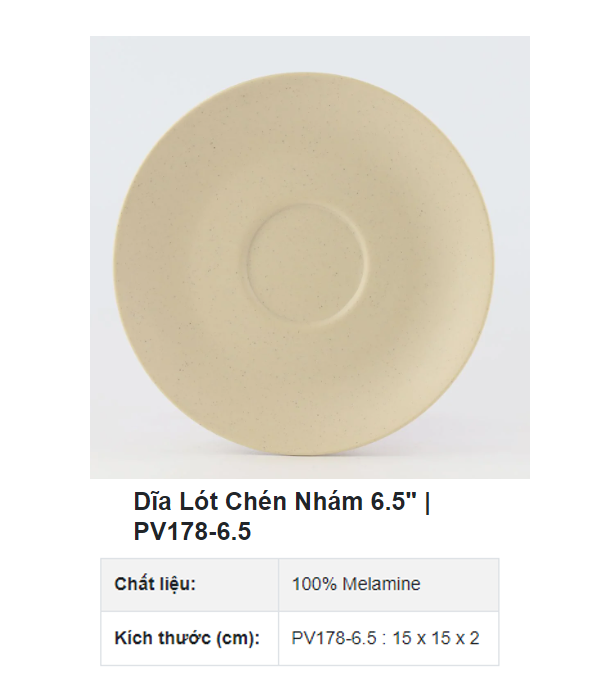Click the 15 x 15 x 2 dimensions text
The image size is (604, 698).
coord(436,638)
